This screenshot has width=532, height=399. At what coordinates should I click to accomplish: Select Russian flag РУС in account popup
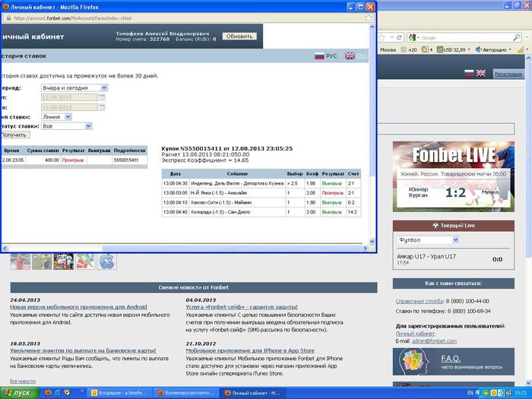click(326, 56)
